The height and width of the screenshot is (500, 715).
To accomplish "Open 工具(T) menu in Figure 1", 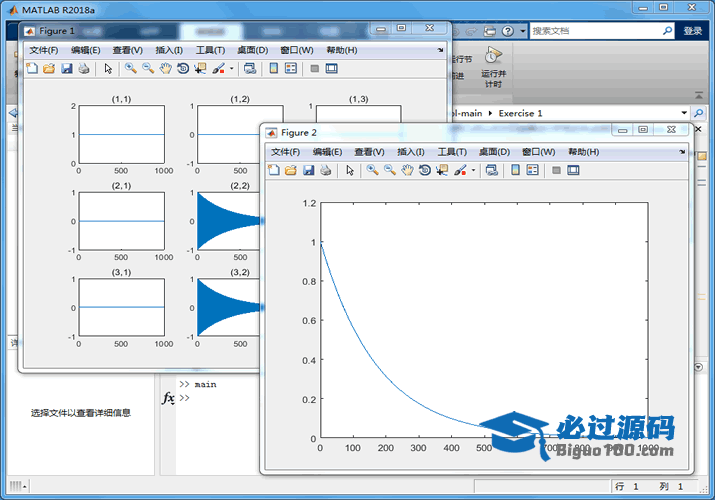I will 210,50.
